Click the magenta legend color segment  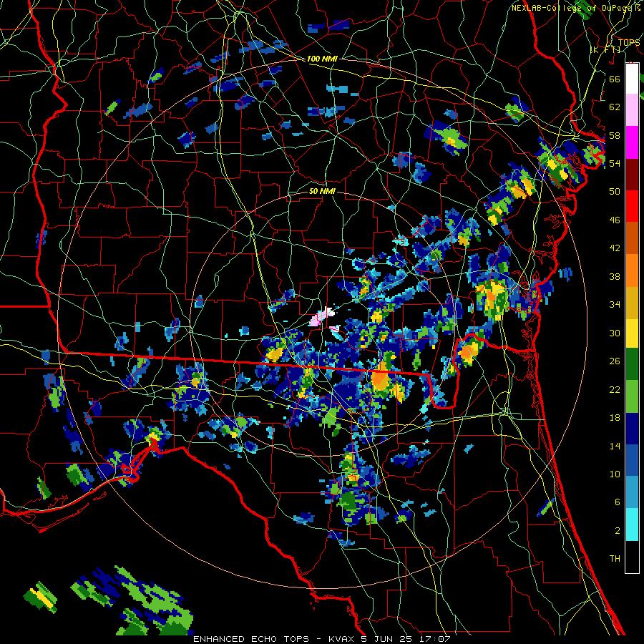pos(632,142)
